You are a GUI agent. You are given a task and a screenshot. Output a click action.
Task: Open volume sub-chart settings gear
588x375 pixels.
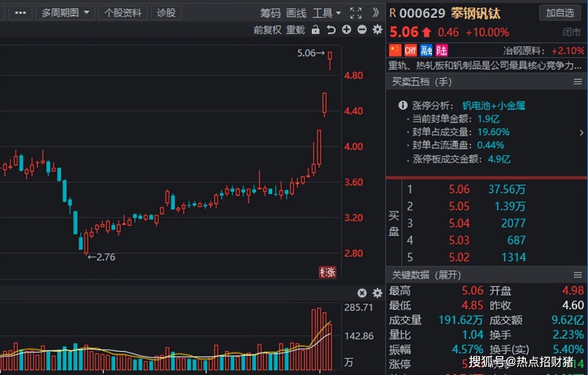click(377, 293)
